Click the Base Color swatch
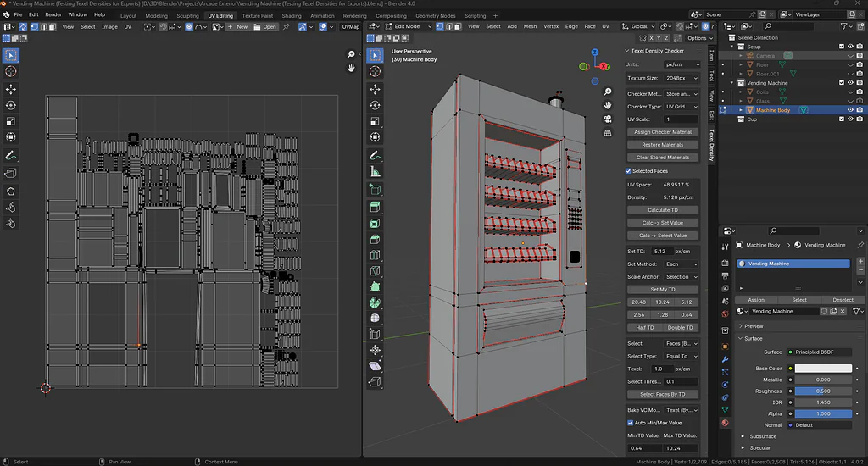868x466 pixels. point(823,369)
